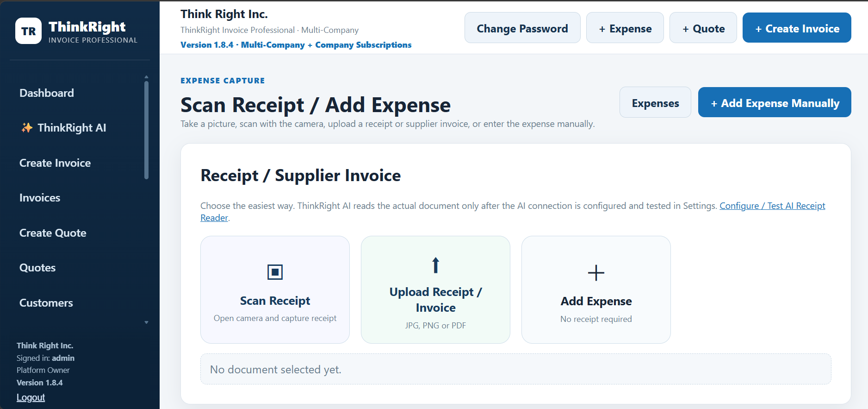Click the "JPG, PNG or PDF" caption

tap(435, 326)
